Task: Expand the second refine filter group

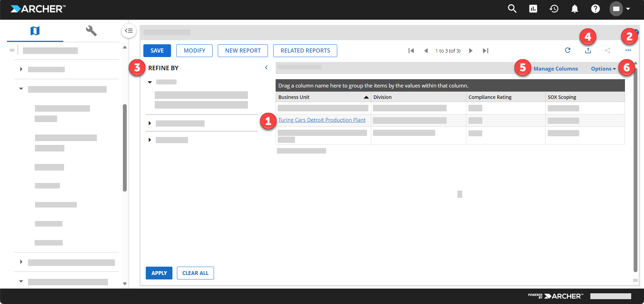Action: [x=150, y=123]
